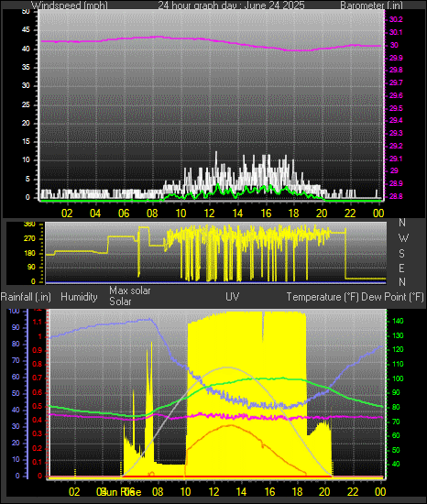Select the Humidity legend label
The width and height of the screenshot is (427, 504).
pos(79,297)
